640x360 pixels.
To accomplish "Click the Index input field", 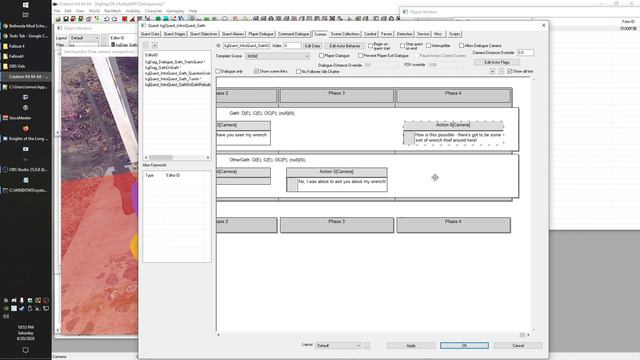I will [x=292, y=46].
